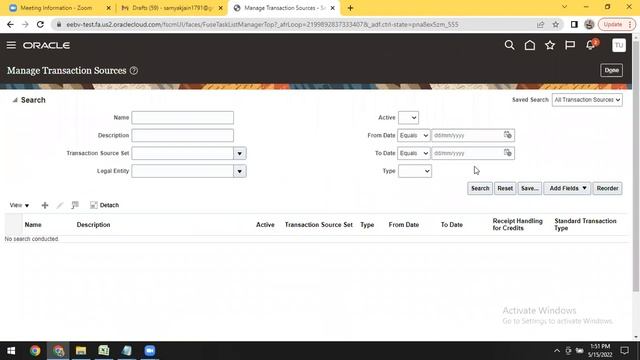The height and width of the screenshot is (360, 640).
Task: Switch to the Drafts Gmail tab
Action: [x=172, y=8]
